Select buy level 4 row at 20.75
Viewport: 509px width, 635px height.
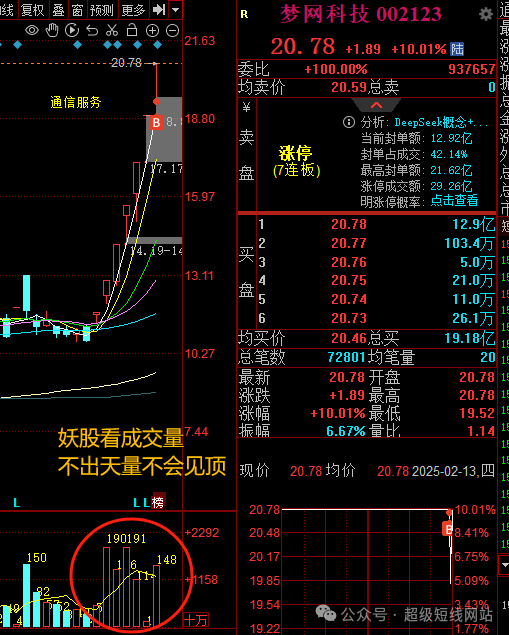click(x=376, y=280)
